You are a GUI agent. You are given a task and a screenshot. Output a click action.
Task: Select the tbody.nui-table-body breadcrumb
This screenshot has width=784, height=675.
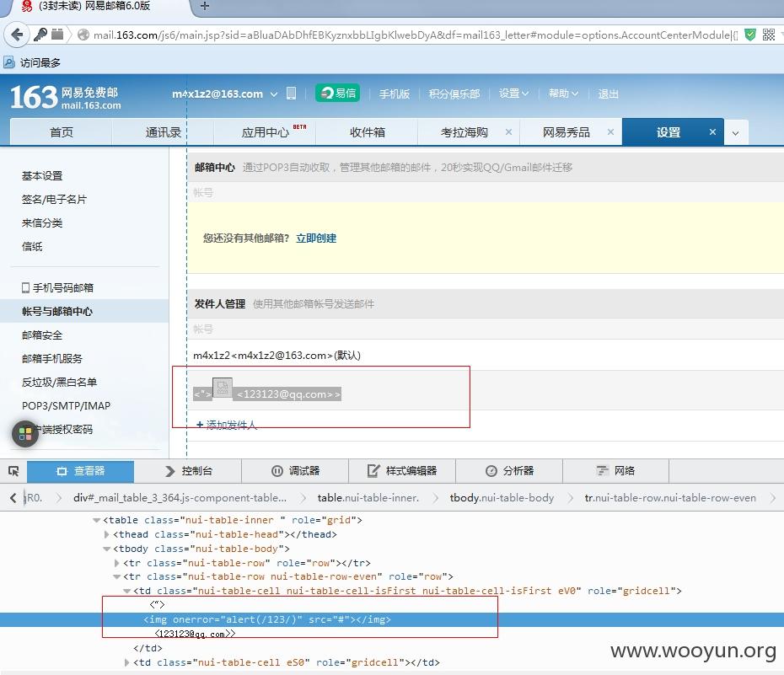(x=502, y=498)
